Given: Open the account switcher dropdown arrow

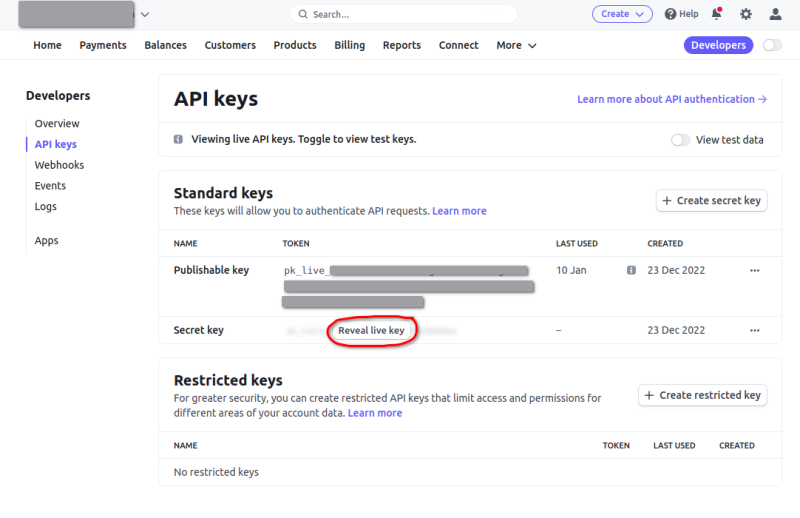Looking at the screenshot, I should tap(145, 14).
